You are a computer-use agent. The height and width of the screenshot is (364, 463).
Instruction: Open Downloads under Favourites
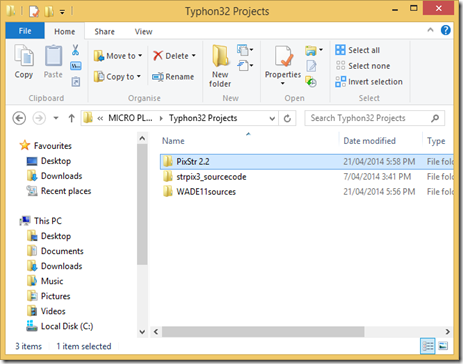click(55, 176)
